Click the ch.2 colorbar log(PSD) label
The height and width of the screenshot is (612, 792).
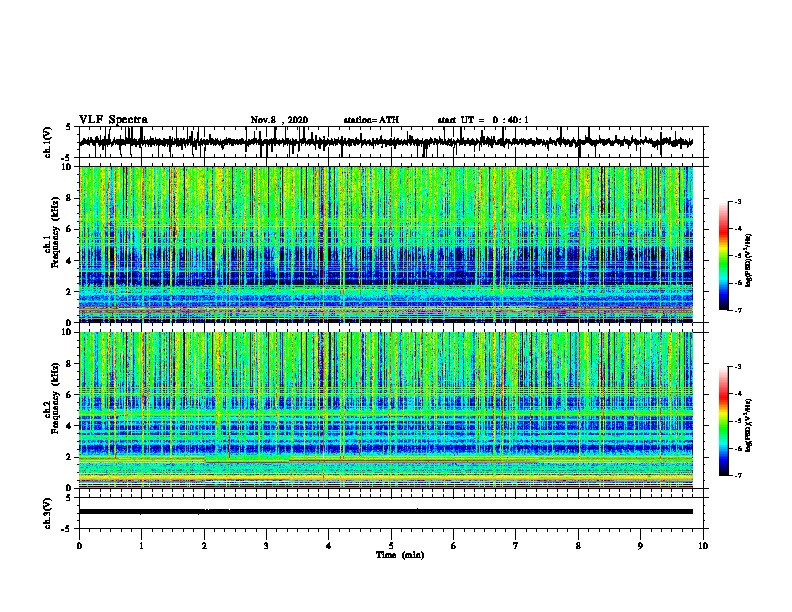pyautogui.click(x=748, y=425)
